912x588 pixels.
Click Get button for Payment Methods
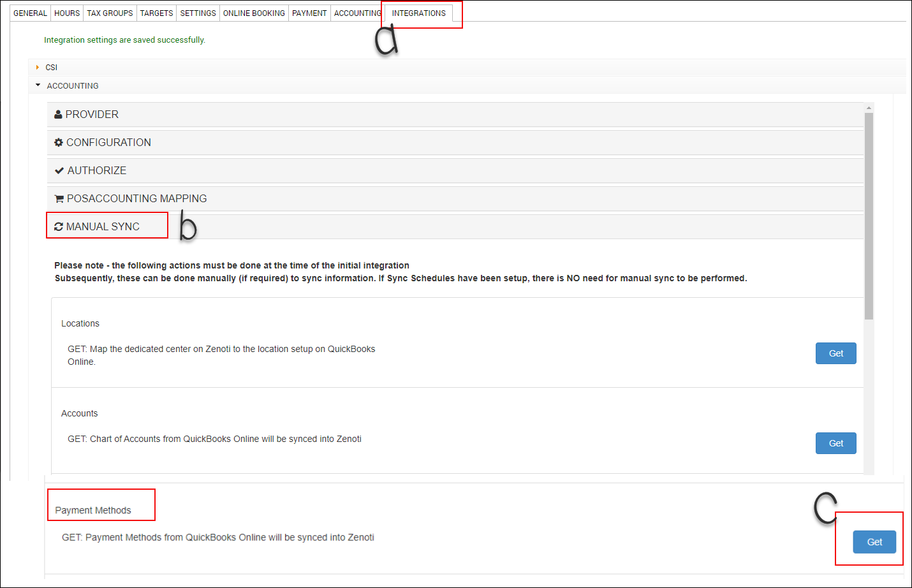pyautogui.click(x=874, y=542)
